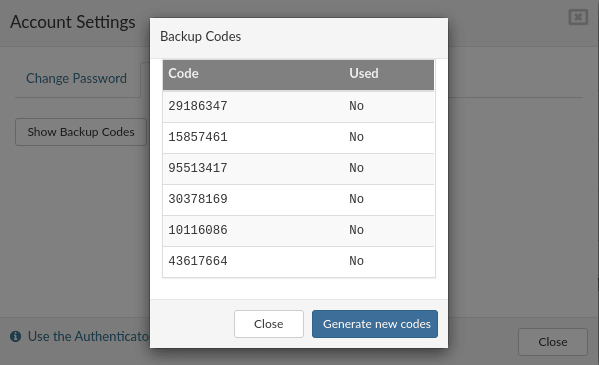Click the Used value for code 43617664

(356, 261)
